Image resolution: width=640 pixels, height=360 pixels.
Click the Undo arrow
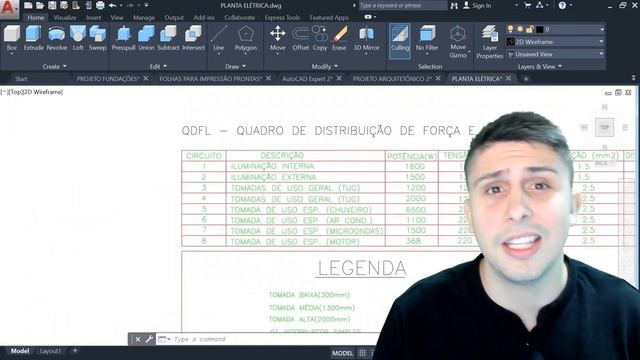(112, 6)
